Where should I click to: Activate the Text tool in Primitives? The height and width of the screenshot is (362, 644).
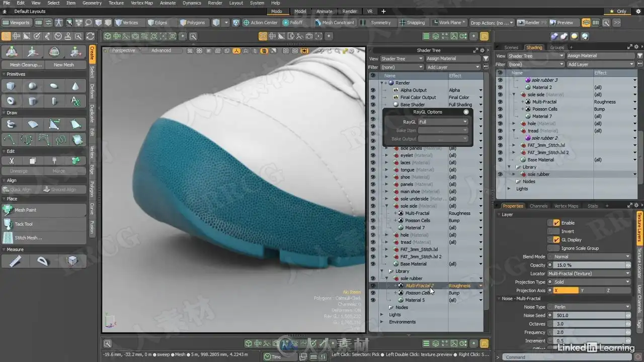(x=75, y=101)
